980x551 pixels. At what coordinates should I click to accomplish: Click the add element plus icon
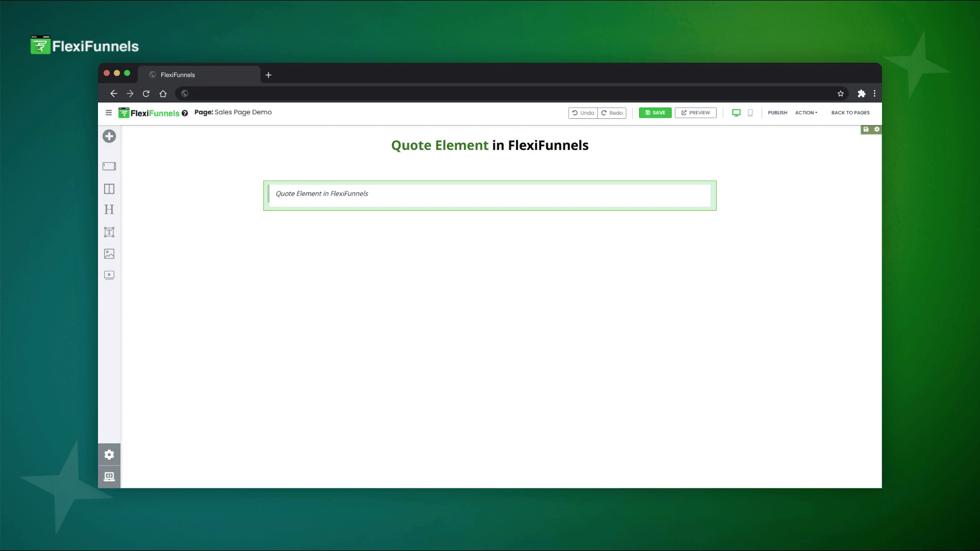(109, 136)
